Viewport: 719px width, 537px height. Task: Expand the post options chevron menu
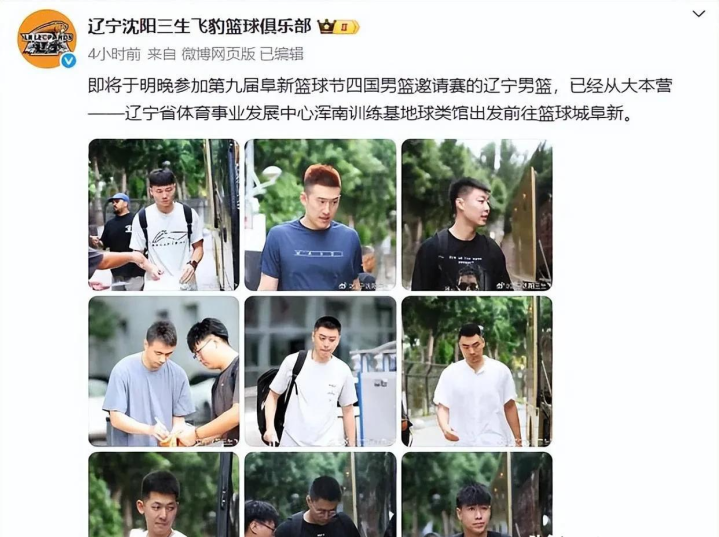click(698, 14)
